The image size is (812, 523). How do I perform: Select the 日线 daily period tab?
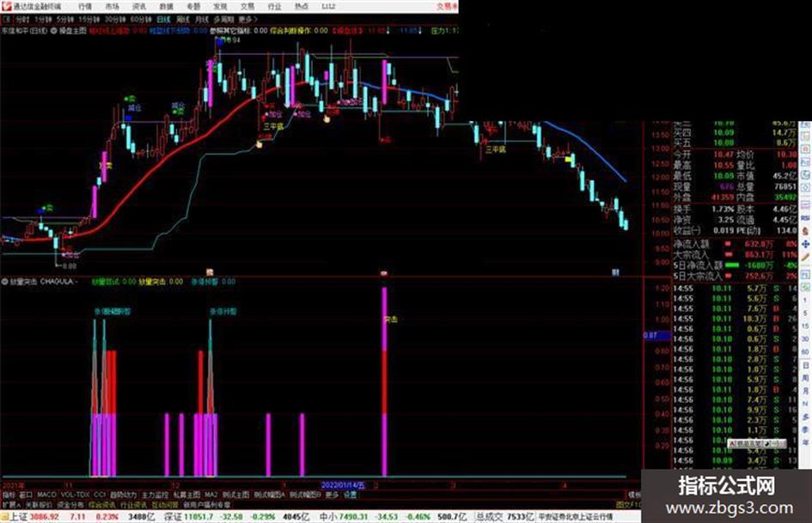coord(163,19)
